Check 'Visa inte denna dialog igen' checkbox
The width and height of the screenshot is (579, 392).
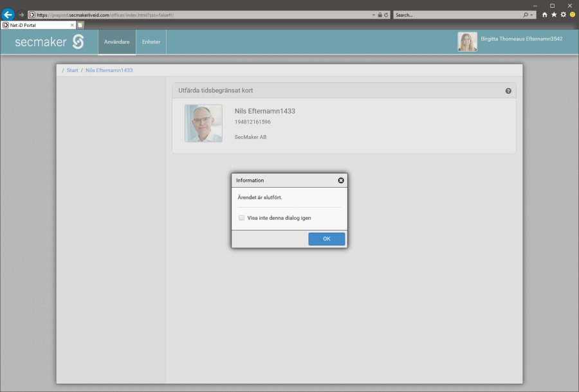point(241,218)
